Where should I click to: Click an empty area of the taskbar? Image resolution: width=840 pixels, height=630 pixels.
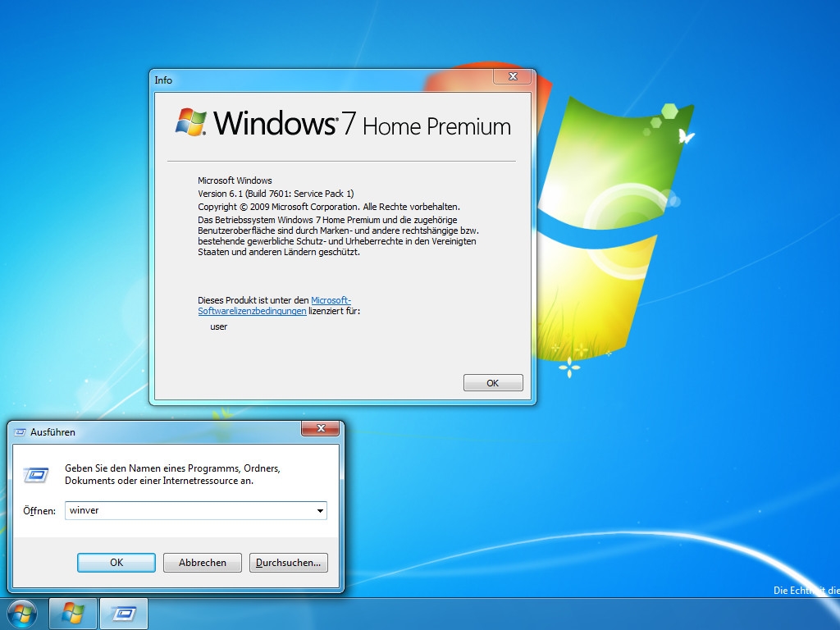451,614
